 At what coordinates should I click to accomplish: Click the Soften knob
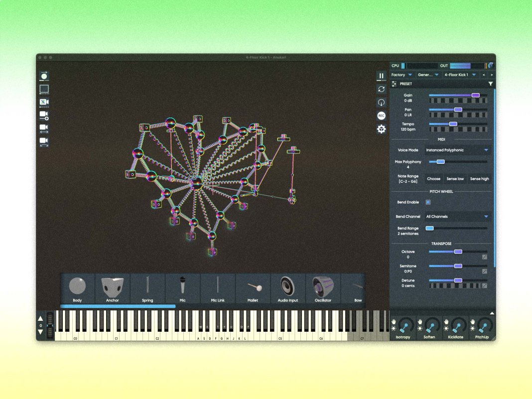tap(432, 326)
